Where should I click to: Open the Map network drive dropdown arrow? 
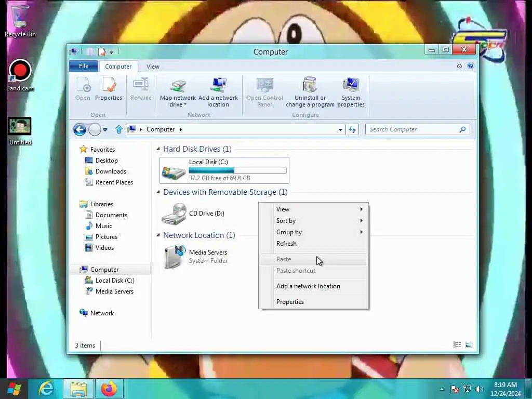[185, 104]
